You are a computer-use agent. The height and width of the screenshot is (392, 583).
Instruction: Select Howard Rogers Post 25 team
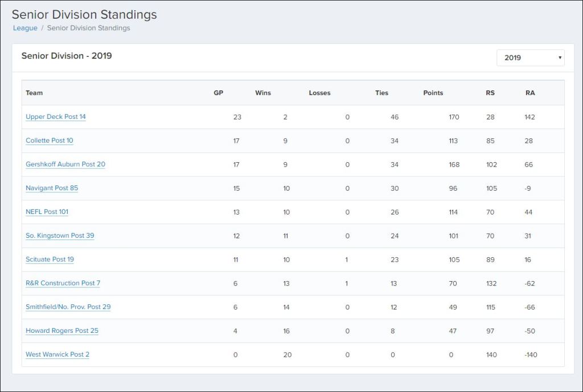pos(62,331)
